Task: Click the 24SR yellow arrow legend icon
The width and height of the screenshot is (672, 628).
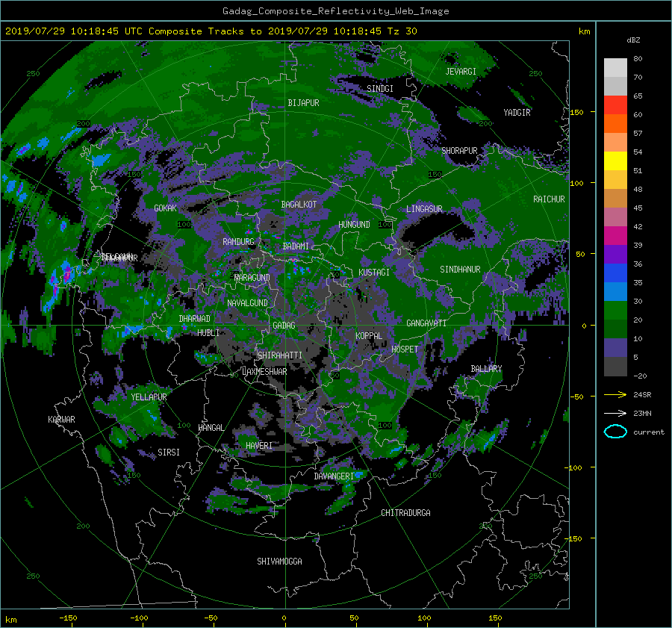Action: pos(615,394)
